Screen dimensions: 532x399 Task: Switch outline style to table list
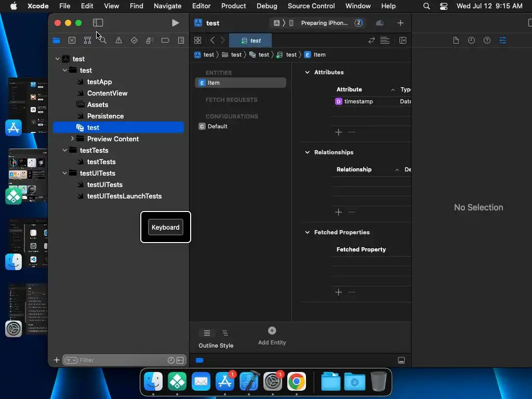click(x=207, y=333)
